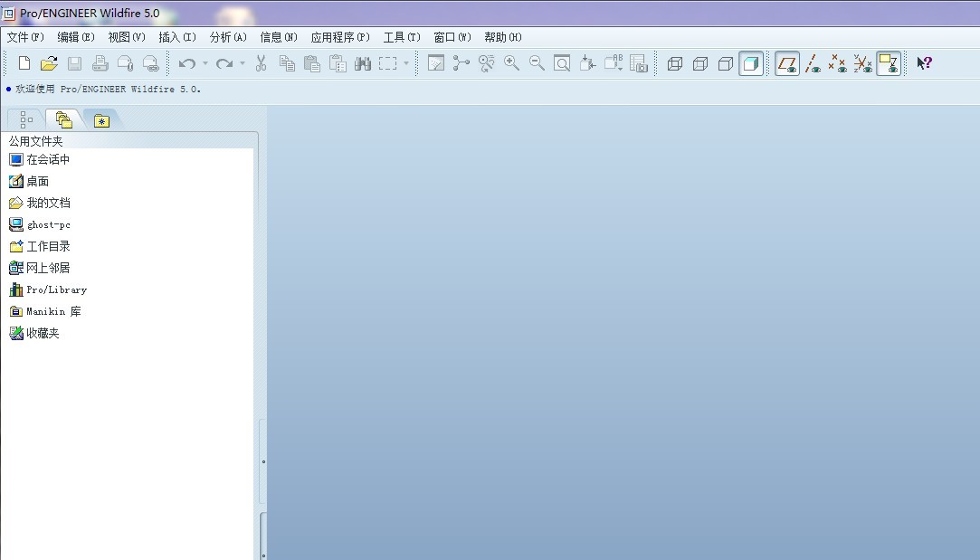
Task: Click the mail with link icon
Action: point(150,63)
